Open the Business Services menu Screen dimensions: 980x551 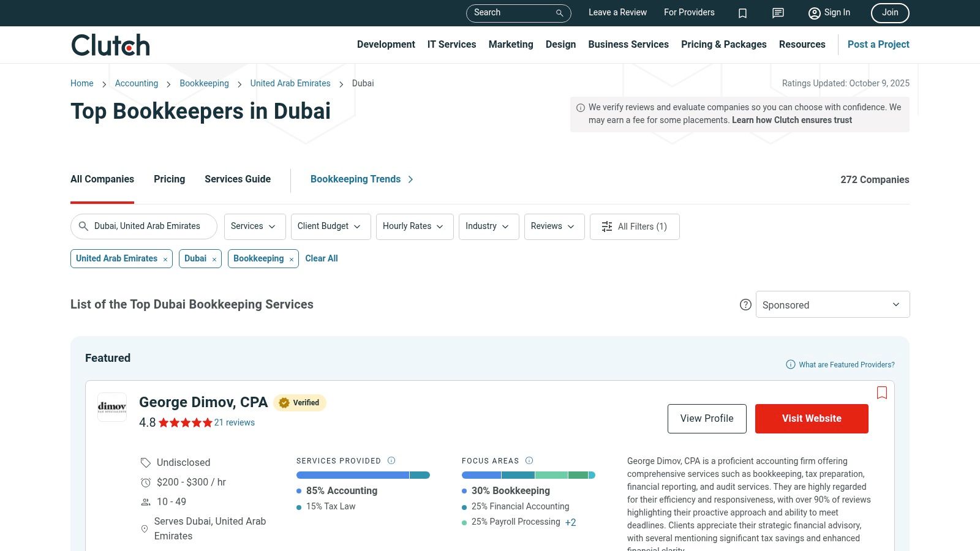point(628,44)
